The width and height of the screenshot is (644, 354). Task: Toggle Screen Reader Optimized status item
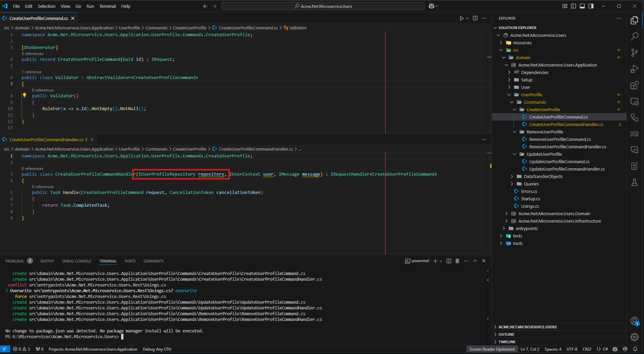[492, 349]
